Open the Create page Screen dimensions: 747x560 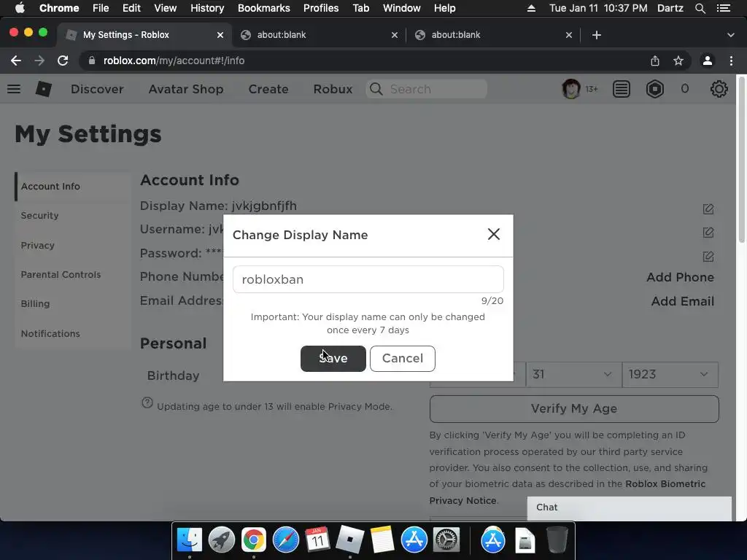[268, 89]
